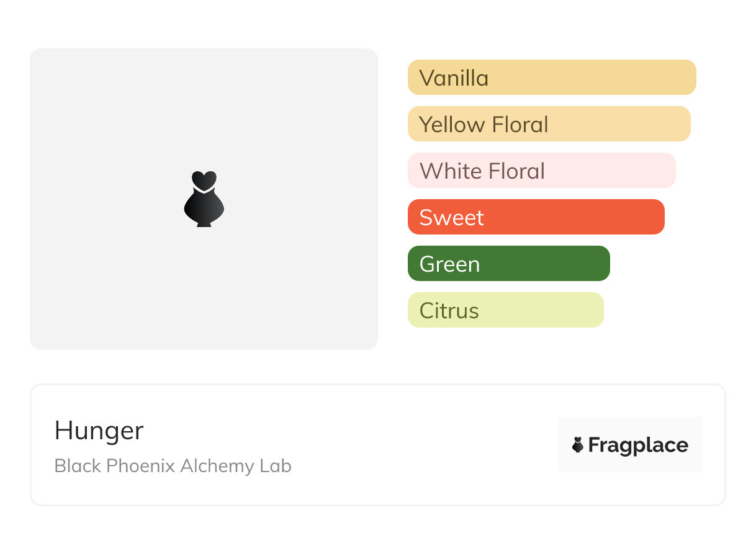Image resolution: width=756 pixels, height=536 pixels.
Task: Select the dark Green accord bar
Action: pos(508,264)
